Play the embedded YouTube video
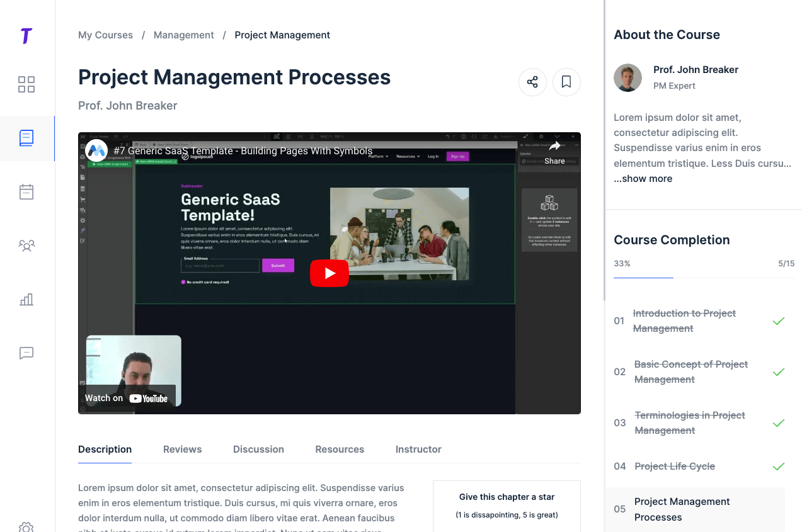The image size is (802, 532). click(329, 273)
